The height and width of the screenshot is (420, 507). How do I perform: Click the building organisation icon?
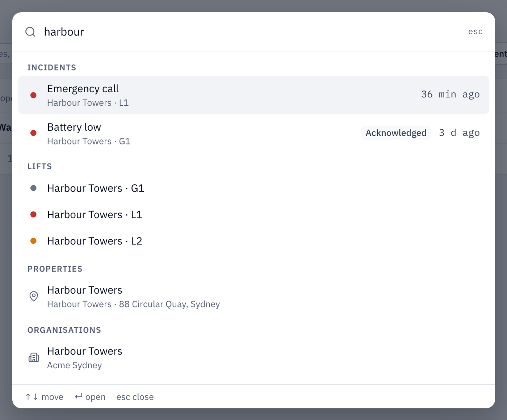[x=34, y=357]
